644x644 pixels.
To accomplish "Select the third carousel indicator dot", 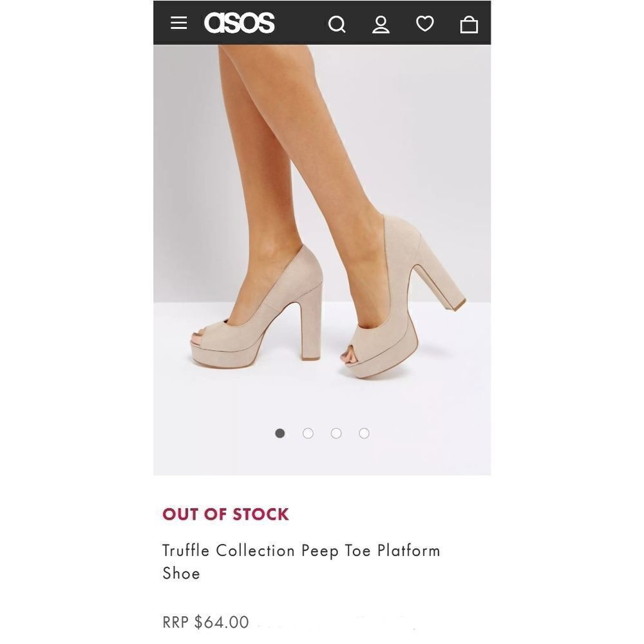I will coord(336,433).
